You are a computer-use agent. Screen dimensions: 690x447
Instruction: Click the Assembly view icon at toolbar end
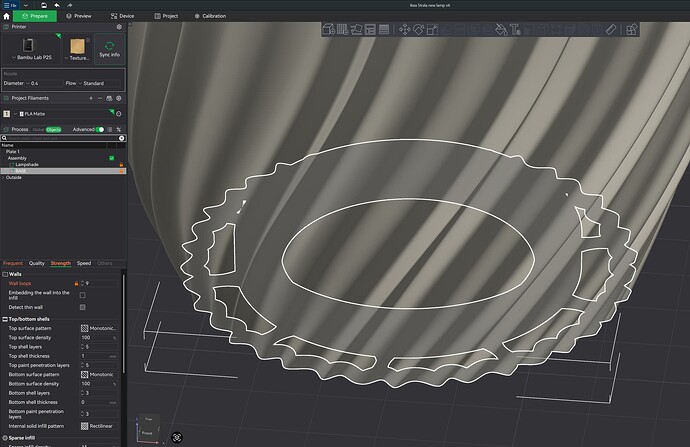coord(632,29)
